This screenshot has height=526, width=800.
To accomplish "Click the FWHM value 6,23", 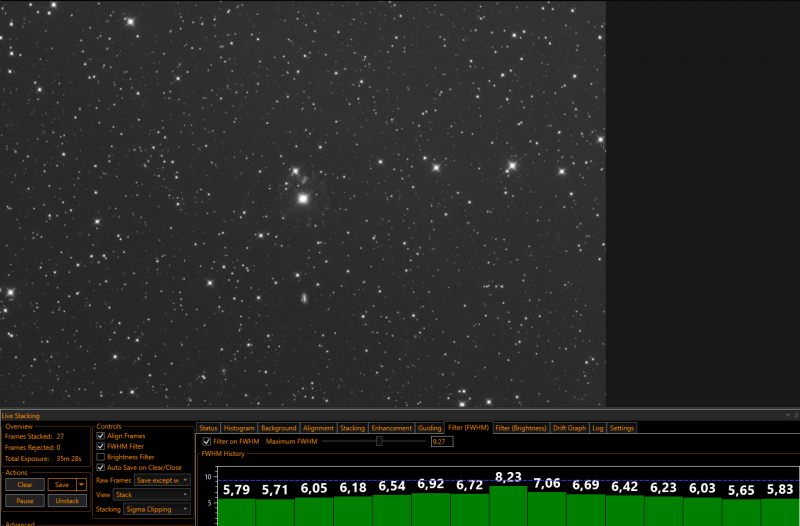I will coord(663,488).
